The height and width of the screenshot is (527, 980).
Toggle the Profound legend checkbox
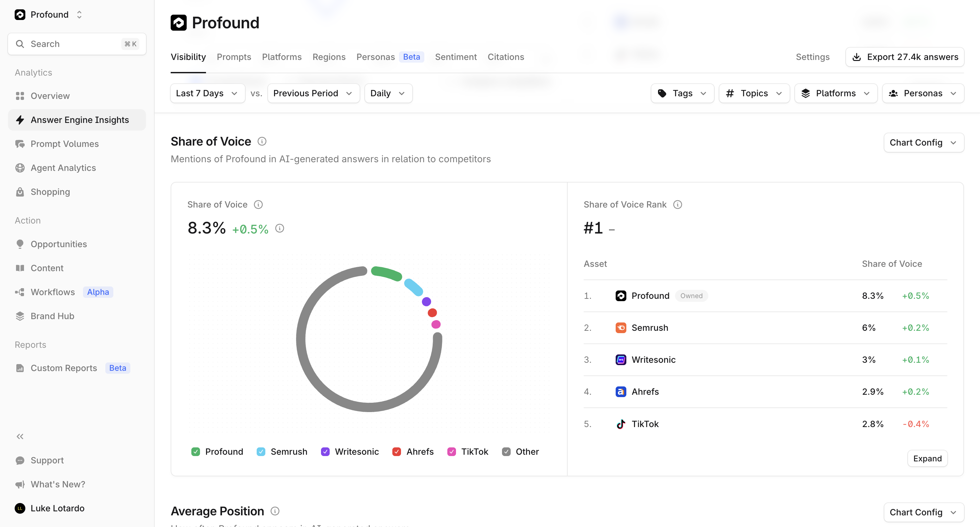coord(196,452)
